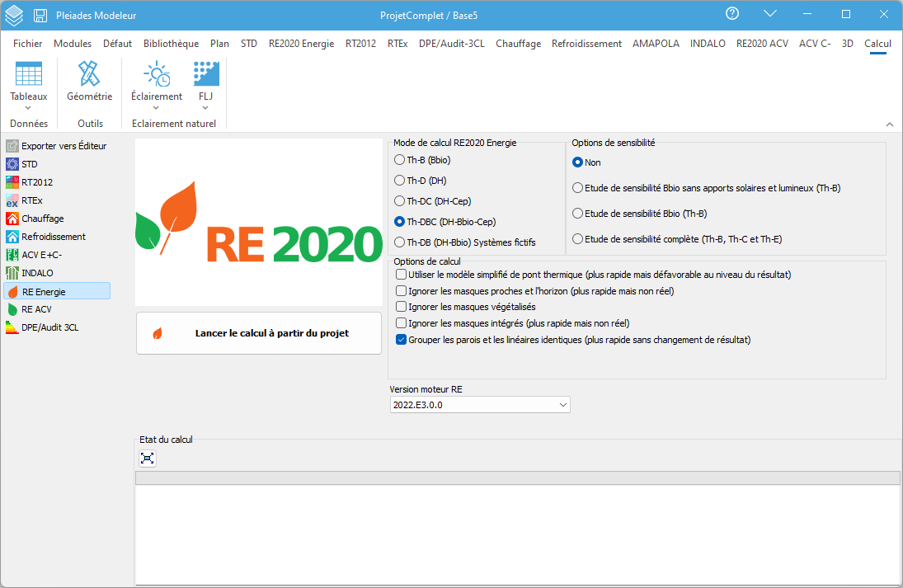Open the Défaut tab

click(117, 43)
